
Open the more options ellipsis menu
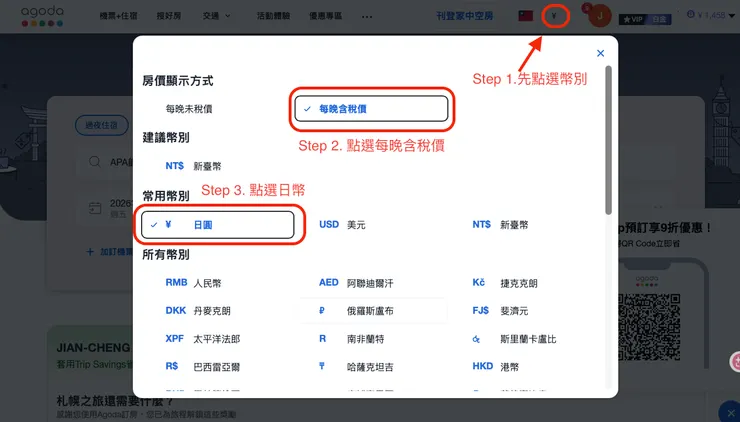pyautogui.click(x=367, y=17)
